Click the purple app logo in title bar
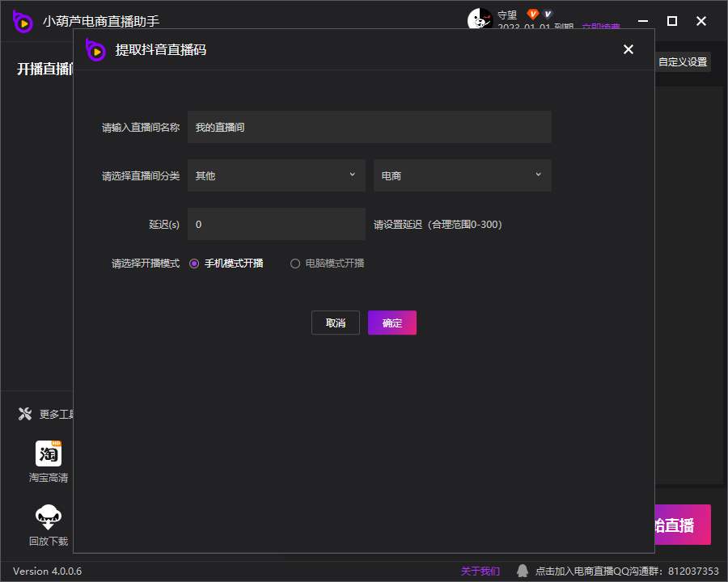Image resolution: width=728 pixels, height=582 pixels. tap(23, 22)
